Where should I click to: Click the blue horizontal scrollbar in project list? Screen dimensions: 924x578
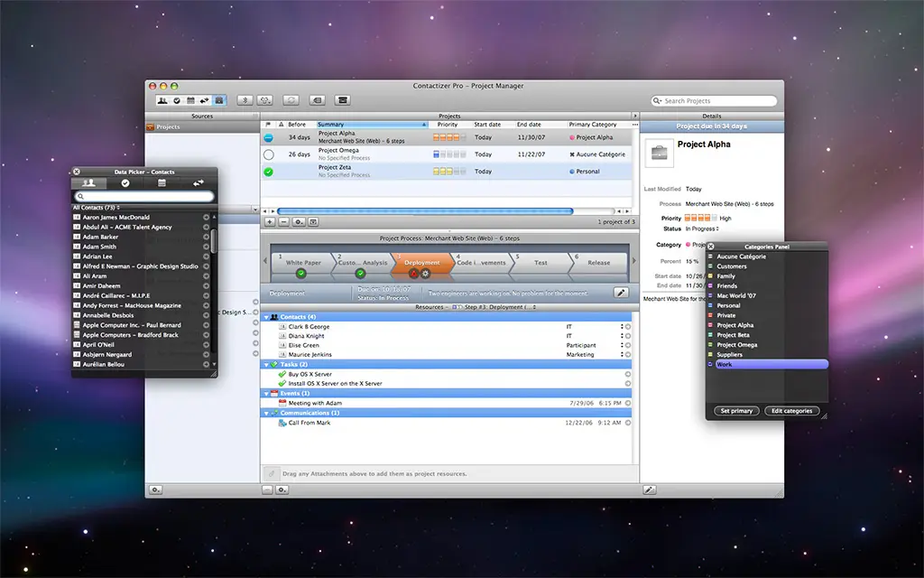tap(424, 211)
